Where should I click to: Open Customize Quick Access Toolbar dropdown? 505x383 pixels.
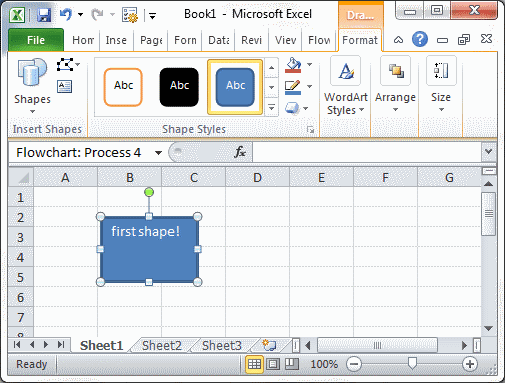[152, 15]
